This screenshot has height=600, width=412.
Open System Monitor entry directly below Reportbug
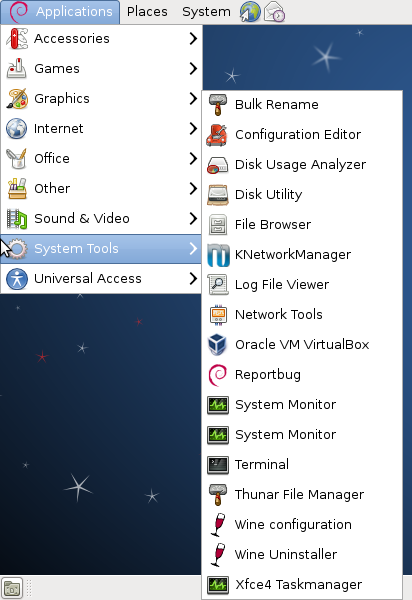point(302,404)
